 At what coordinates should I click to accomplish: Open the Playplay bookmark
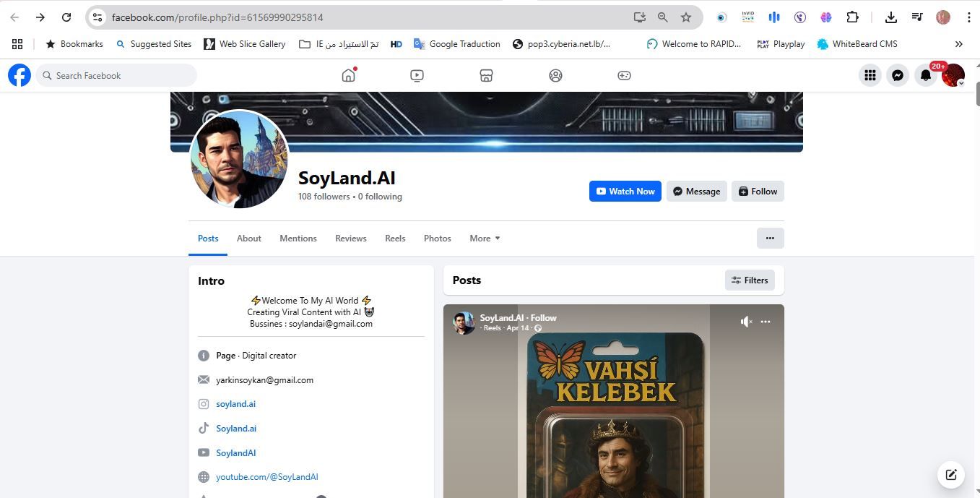(x=781, y=44)
